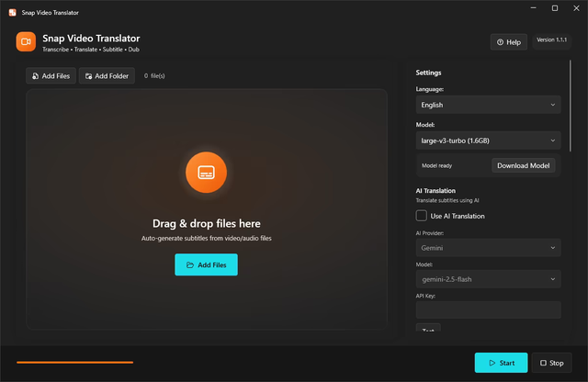The width and height of the screenshot is (588, 382).
Task: Click the 0 file(s) counter text
Action: (x=154, y=75)
